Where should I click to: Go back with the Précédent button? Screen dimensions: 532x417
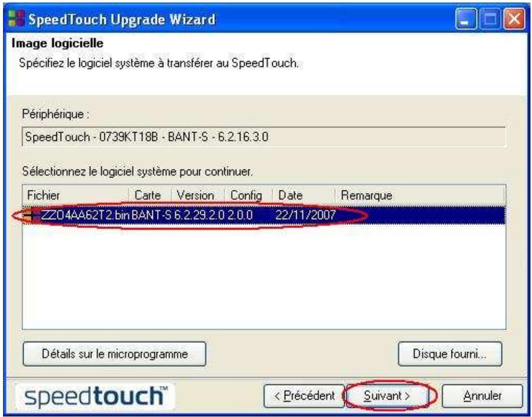304,396
